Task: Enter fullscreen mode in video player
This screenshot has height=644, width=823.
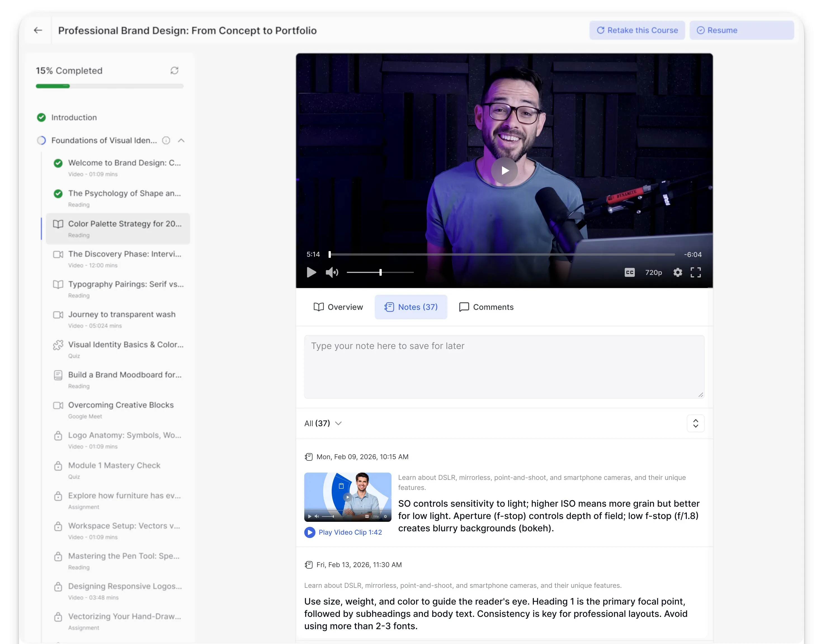Action: click(695, 272)
